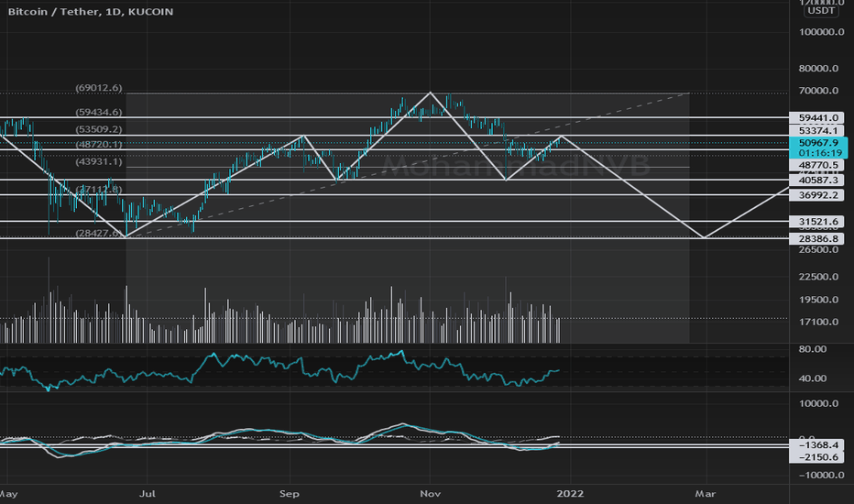The width and height of the screenshot is (854, 504).
Task: Click the MACD 10000.0 scale label
Action: pyautogui.click(x=818, y=404)
